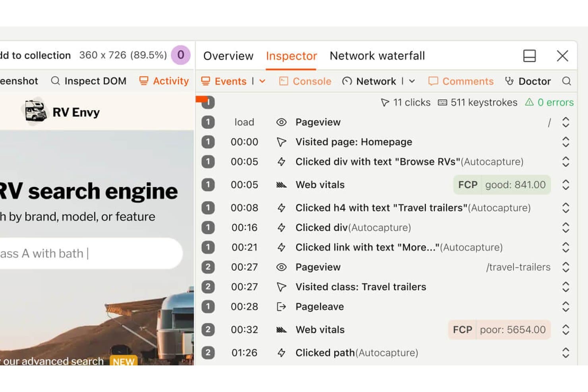Click the "11 clicks" counter
The image size is (588, 392).
coord(405,102)
